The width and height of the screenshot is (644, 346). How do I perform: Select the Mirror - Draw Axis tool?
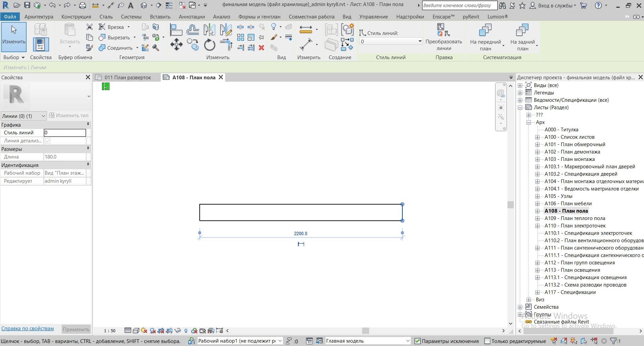click(x=226, y=30)
